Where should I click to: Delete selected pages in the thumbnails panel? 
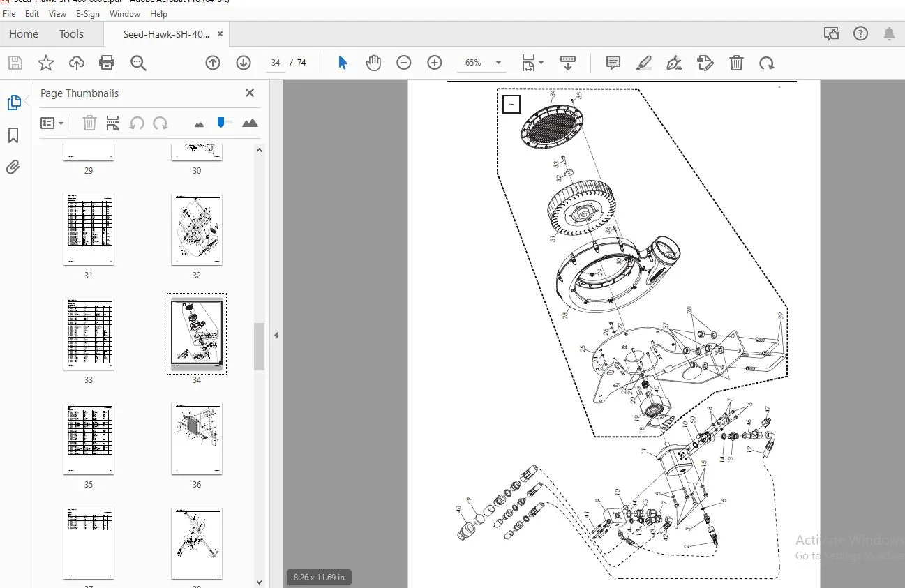click(x=89, y=123)
